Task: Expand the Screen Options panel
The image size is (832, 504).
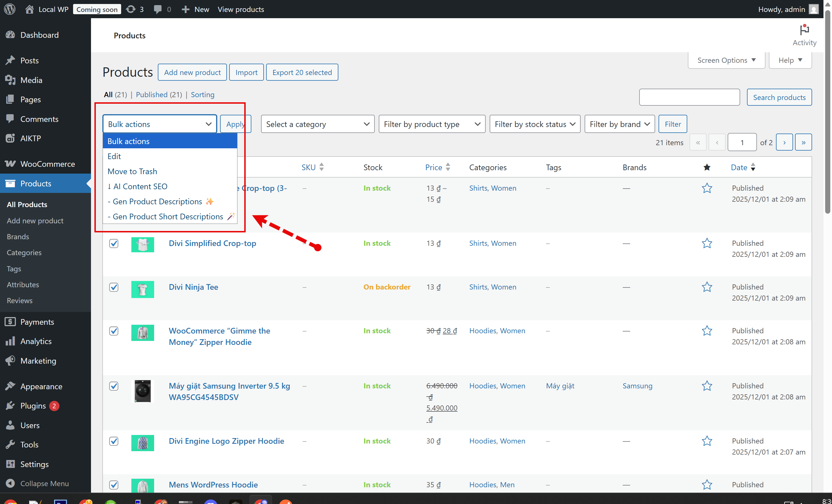Action: click(x=726, y=61)
